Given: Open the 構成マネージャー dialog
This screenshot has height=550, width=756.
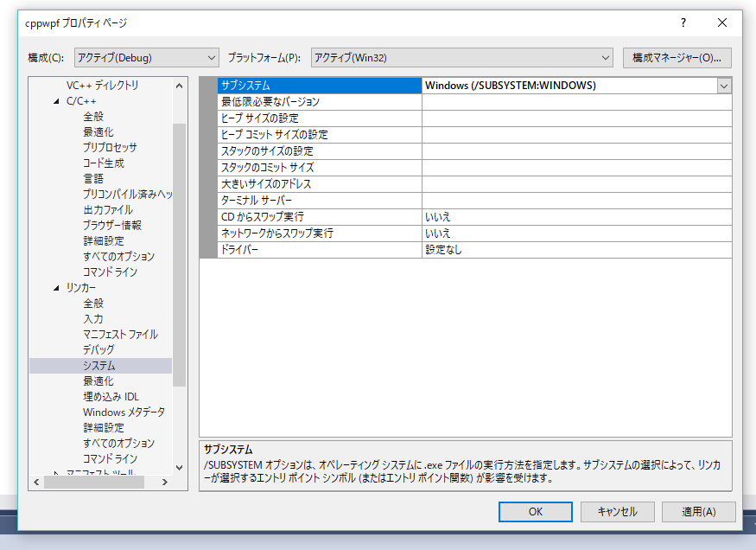Looking at the screenshot, I should 677,57.
